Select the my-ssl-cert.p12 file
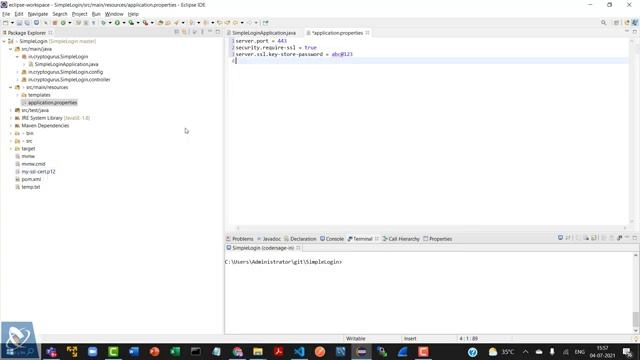Image resolution: width=640 pixels, height=360 pixels. coord(38,172)
